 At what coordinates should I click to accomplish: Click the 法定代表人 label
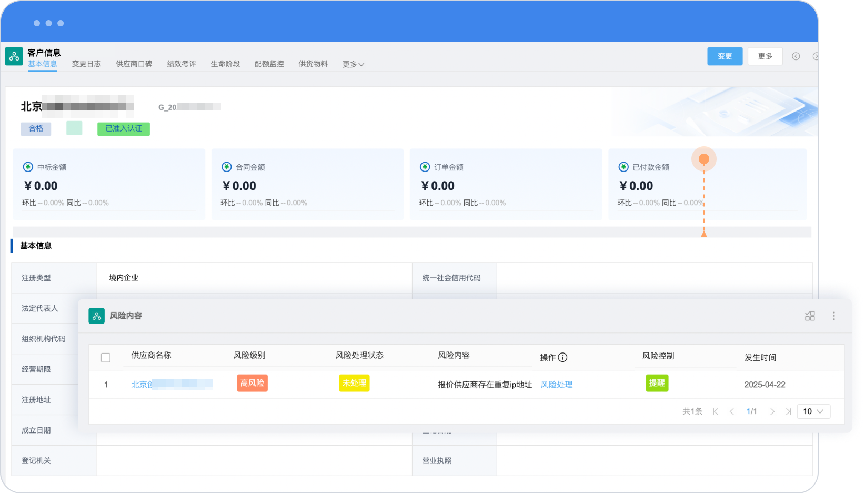(x=40, y=308)
